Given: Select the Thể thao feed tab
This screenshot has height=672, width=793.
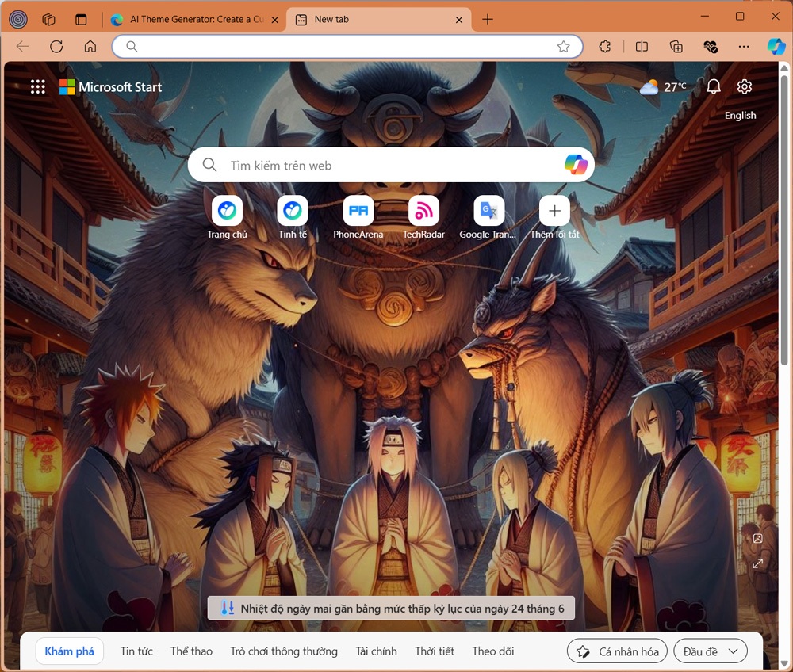Looking at the screenshot, I should tap(191, 651).
